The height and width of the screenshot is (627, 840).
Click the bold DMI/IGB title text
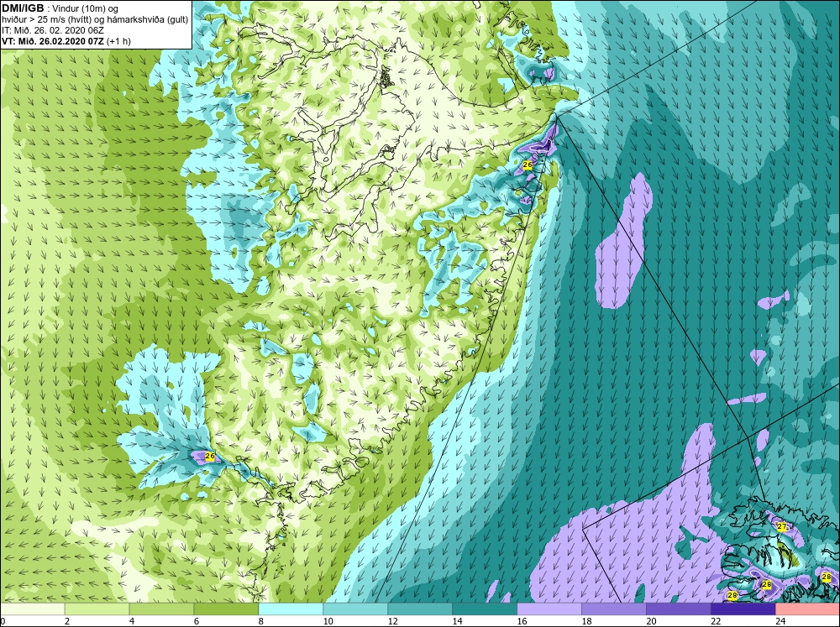pos(23,8)
